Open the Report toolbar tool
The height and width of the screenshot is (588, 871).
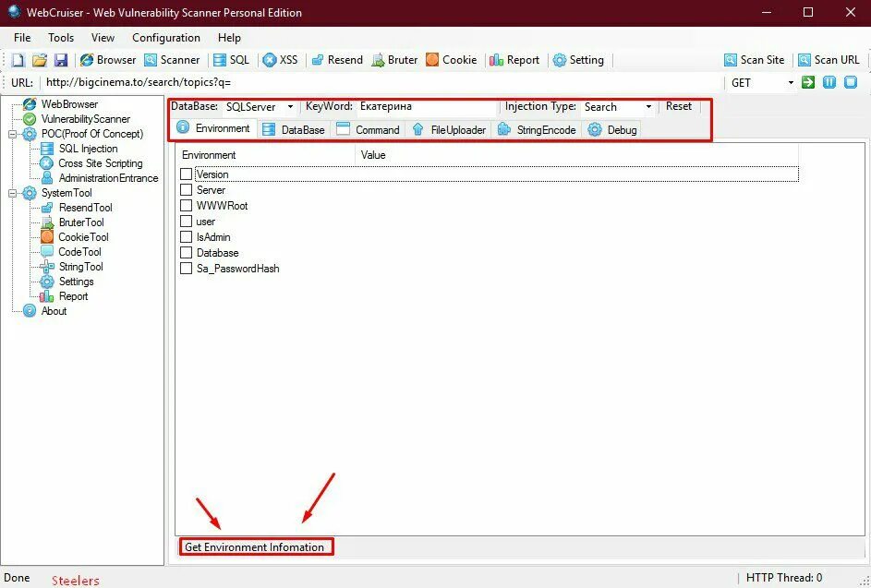tap(514, 60)
